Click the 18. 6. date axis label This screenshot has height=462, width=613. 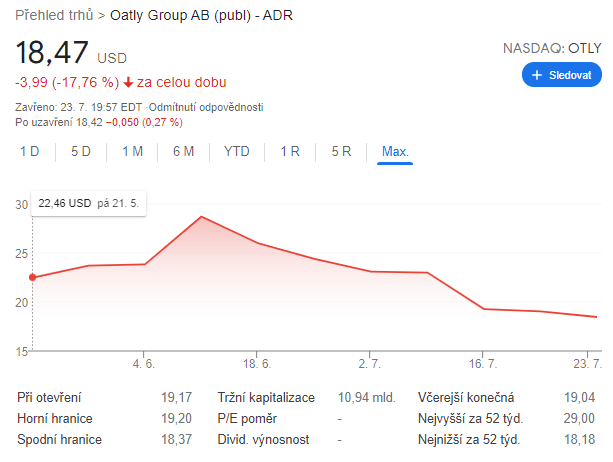point(258,362)
